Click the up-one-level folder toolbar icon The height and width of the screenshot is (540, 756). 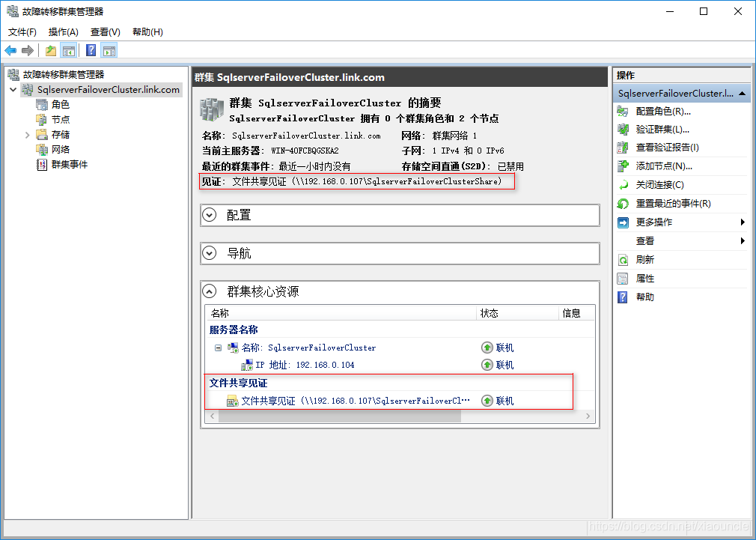coord(51,51)
